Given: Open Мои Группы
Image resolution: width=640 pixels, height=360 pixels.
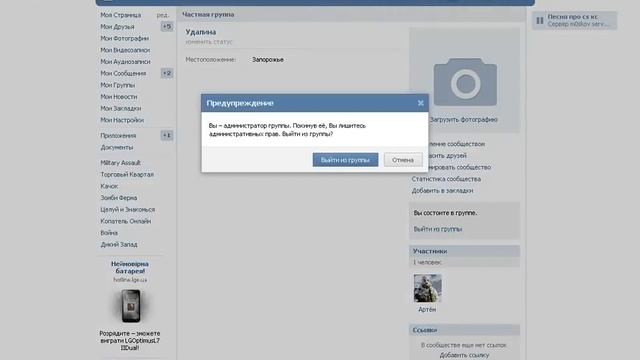Looking at the screenshot, I should (118, 85).
